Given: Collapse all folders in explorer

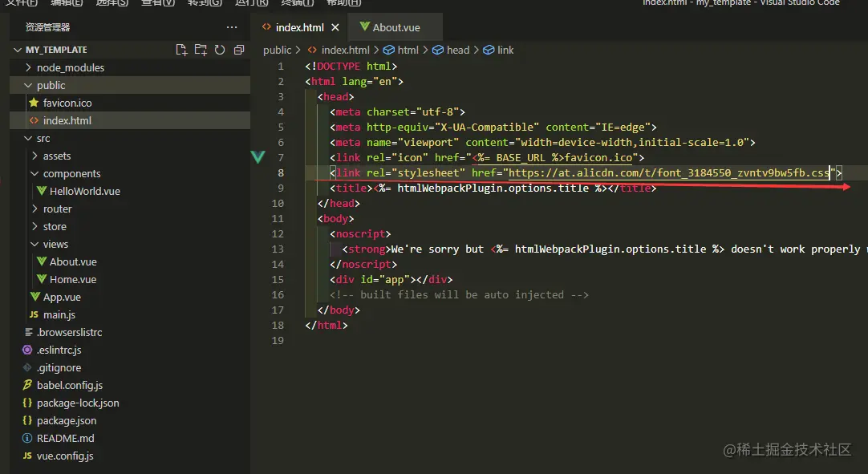Looking at the screenshot, I should click(239, 50).
